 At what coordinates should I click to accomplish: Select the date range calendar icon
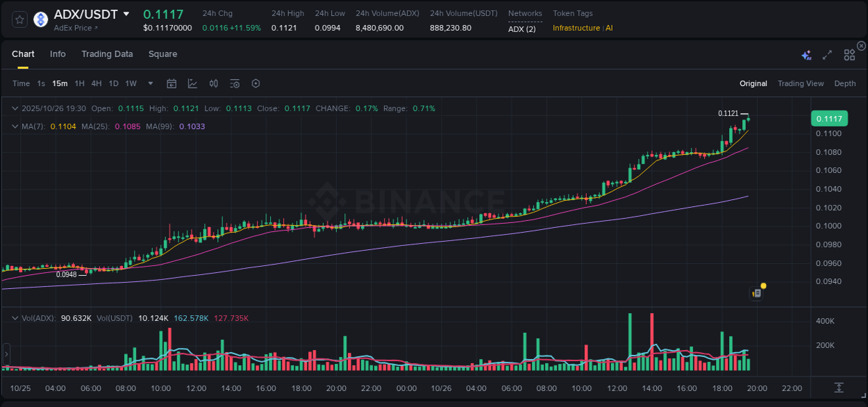click(x=172, y=83)
